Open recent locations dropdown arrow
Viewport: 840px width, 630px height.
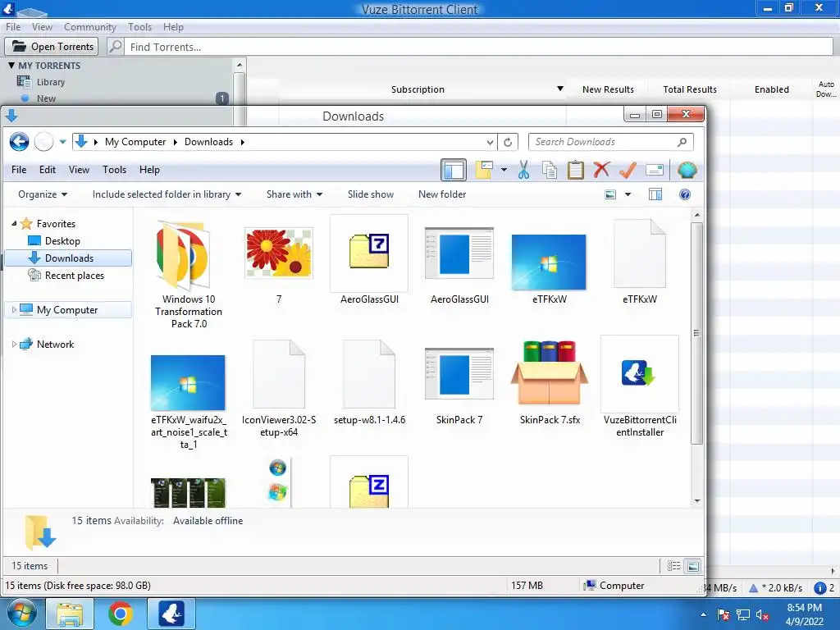point(62,142)
